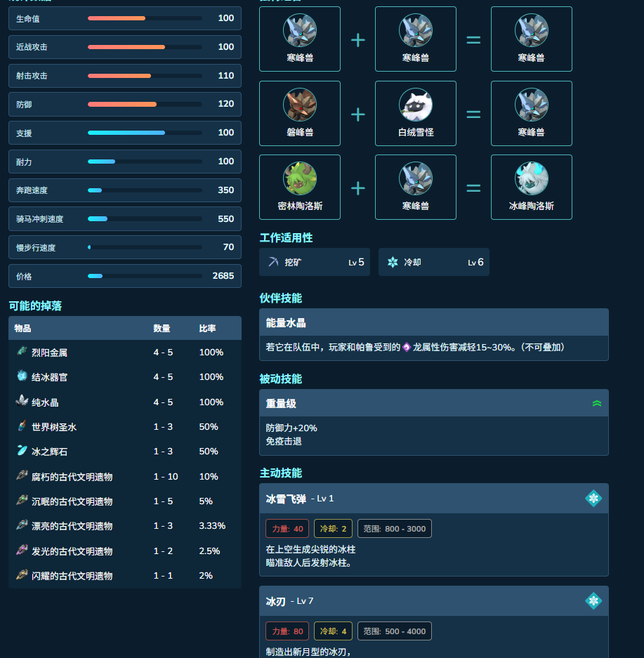Click the 白绒雪怪 pal icon

pyautogui.click(x=415, y=105)
